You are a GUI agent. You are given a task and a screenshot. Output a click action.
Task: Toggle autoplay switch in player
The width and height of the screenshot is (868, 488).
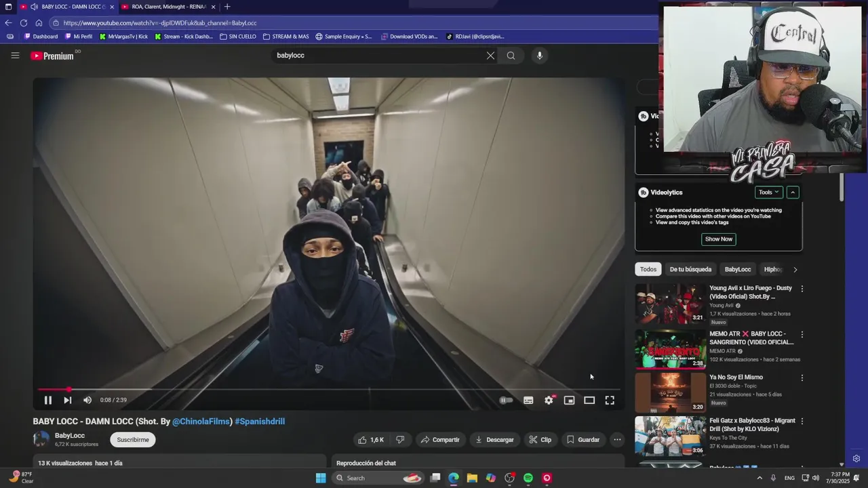[506, 400]
